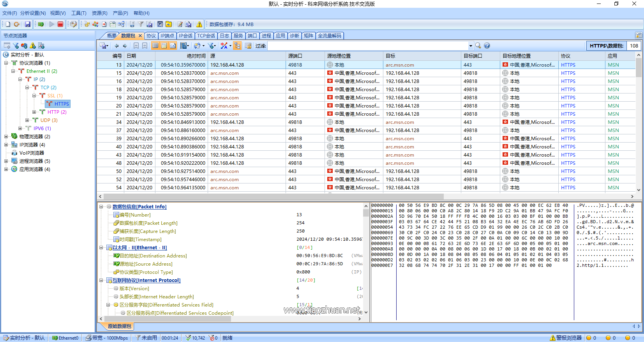Click the network adapter card icon
Image resolution: width=644 pixels, height=342 pixels.
[41, 24]
